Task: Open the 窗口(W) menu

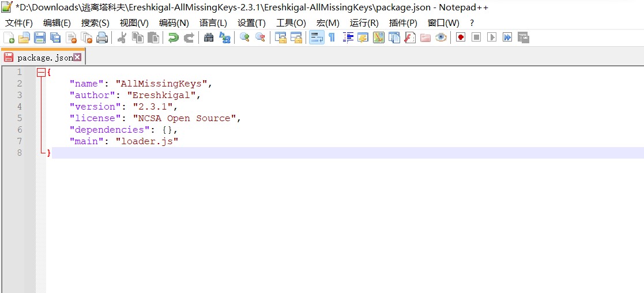Action: tap(443, 23)
